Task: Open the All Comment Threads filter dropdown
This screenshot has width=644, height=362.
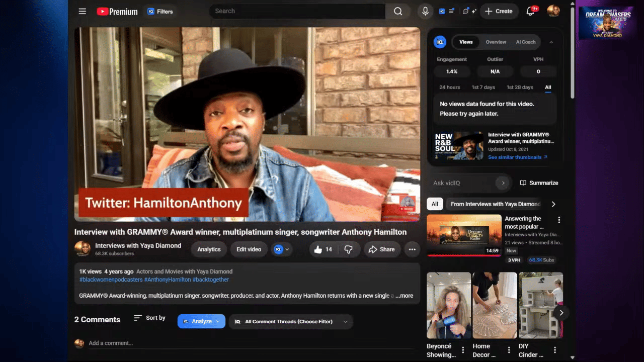Action: [291, 321]
